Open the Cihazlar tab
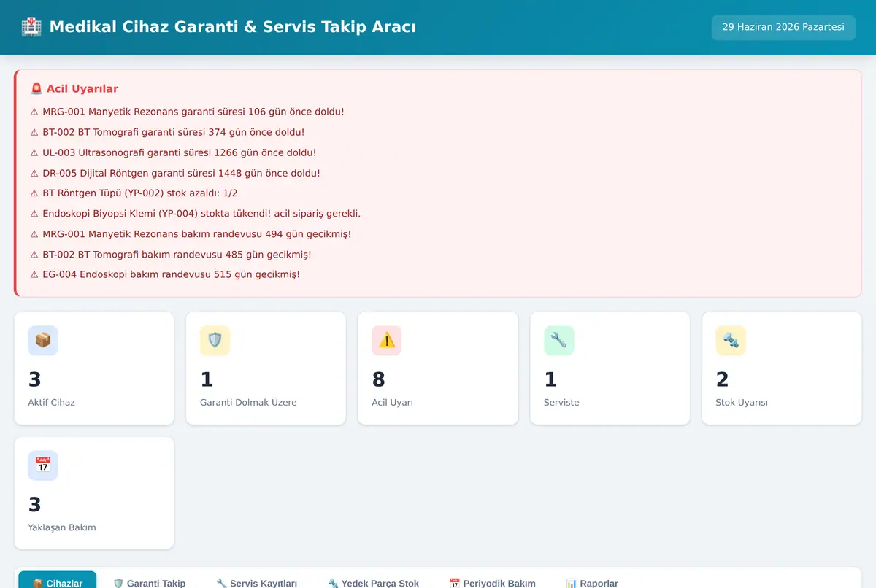 58,583
